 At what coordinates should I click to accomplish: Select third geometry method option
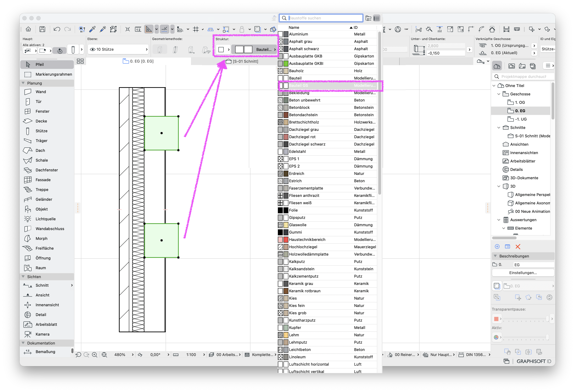pyautogui.click(x=191, y=49)
